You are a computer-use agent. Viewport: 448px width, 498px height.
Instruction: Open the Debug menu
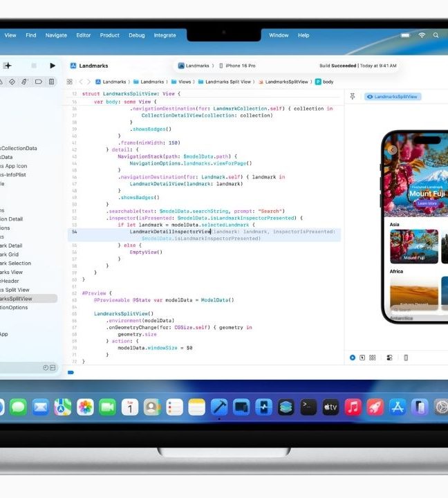pyautogui.click(x=137, y=35)
